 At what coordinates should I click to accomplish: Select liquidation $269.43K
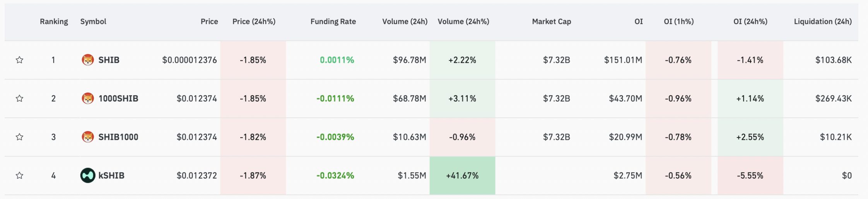pyautogui.click(x=834, y=98)
